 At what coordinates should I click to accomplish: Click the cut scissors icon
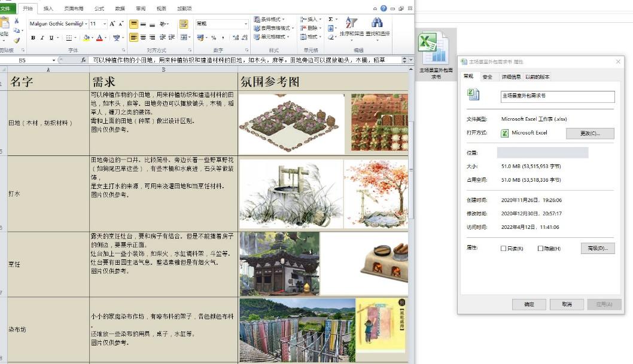(17, 20)
